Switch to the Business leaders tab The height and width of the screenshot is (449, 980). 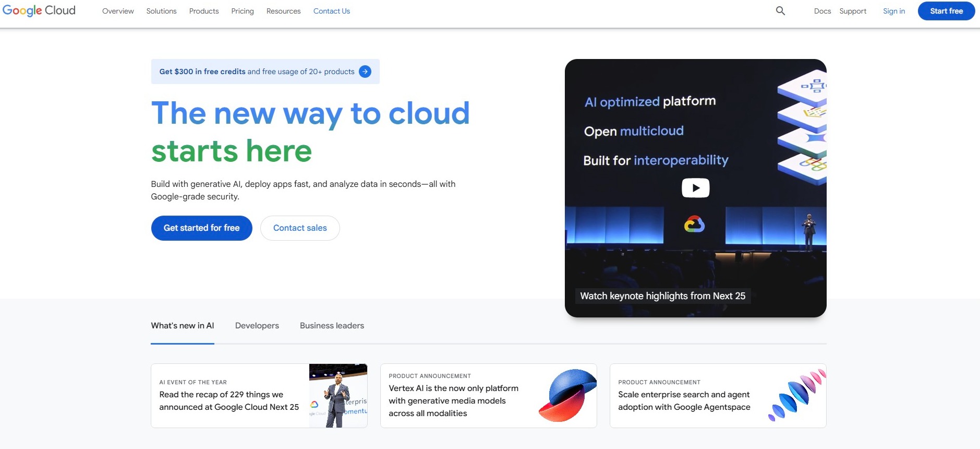coord(332,326)
